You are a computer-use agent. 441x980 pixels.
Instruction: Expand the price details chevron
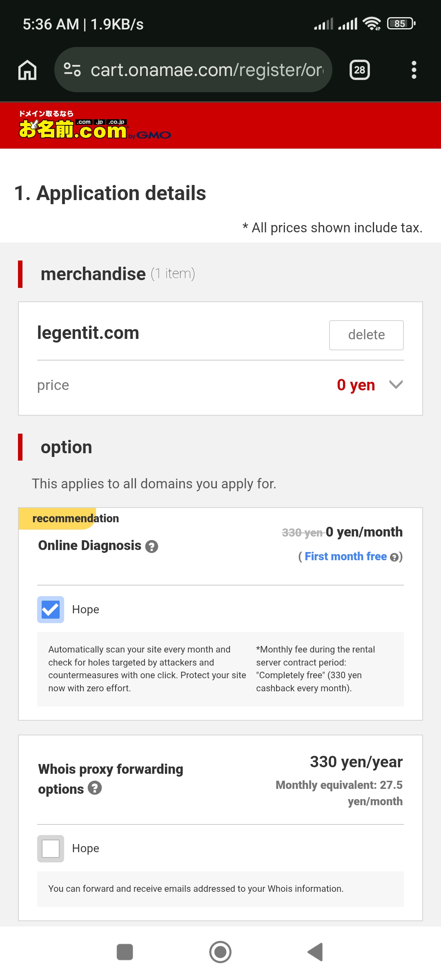pos(396,385)
